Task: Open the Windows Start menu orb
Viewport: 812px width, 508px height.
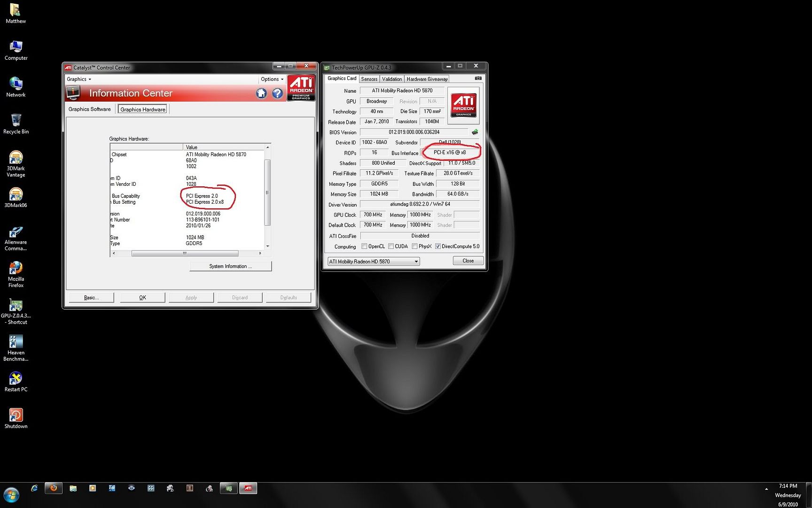Action: point(11,495)
